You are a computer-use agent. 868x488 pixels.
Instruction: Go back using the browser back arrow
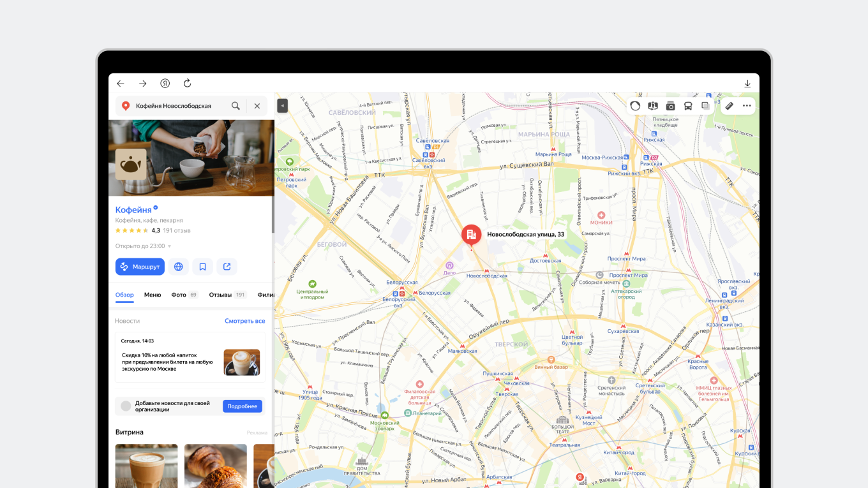point(121,84)
